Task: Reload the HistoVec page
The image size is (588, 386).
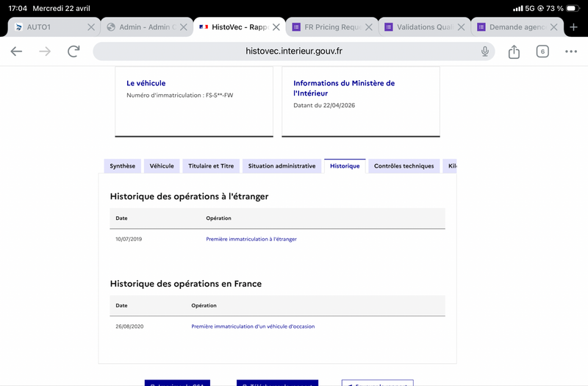Action: (73, 51)
